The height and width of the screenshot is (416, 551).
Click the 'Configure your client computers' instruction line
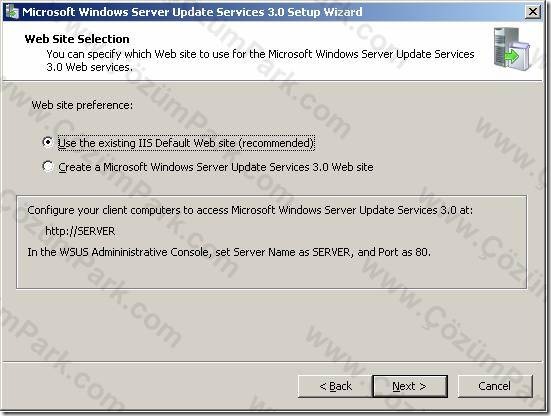point(250,210)
